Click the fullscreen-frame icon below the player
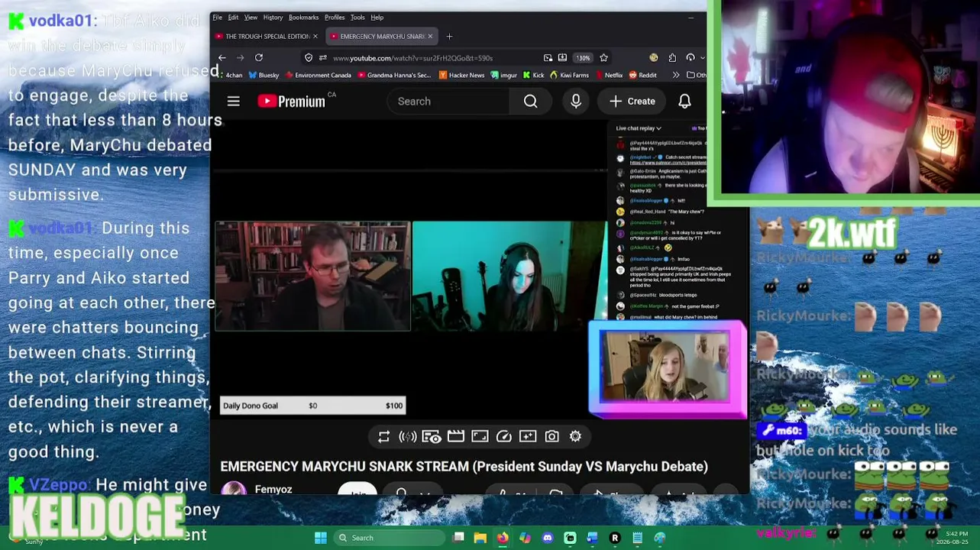Viewport: 980px width, 550px height. pos(480,436)
